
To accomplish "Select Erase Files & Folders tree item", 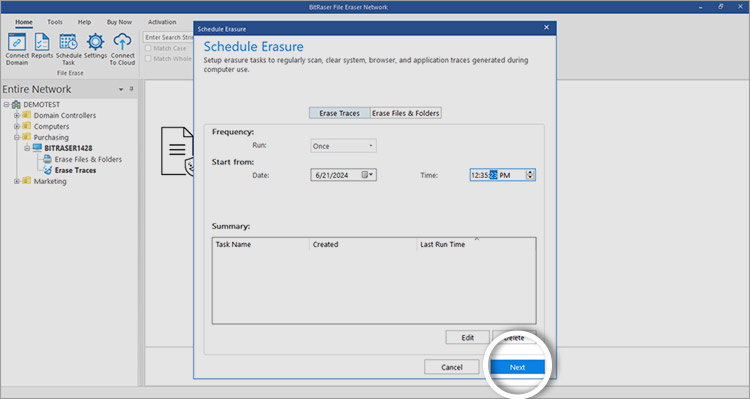I will click(x=88, y=159).
